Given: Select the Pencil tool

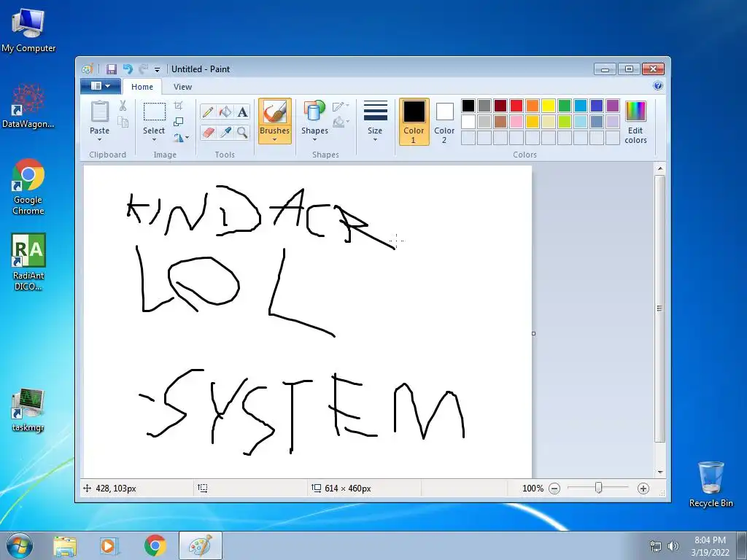Looking at the screenshot, I should point(208,112).
